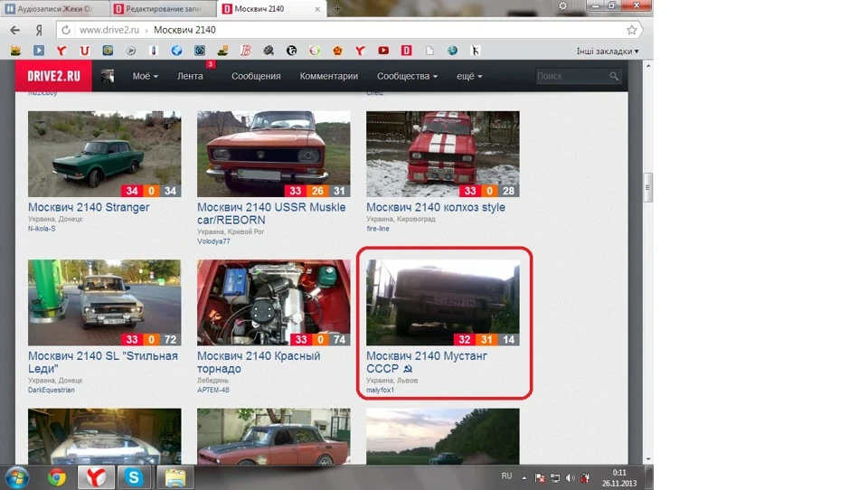Expand the 'Моё' dropdown menu
This screenshot has height=490, width=868.
145,76
